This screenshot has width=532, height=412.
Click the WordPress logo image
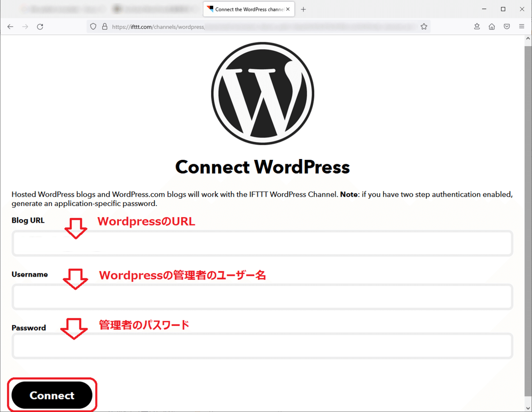(262, 94)
